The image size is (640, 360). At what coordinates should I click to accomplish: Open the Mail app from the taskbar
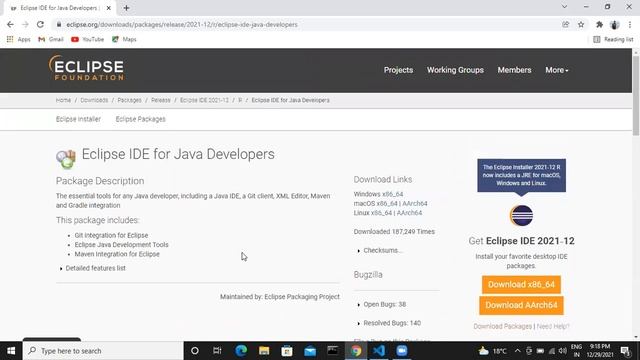310,351
